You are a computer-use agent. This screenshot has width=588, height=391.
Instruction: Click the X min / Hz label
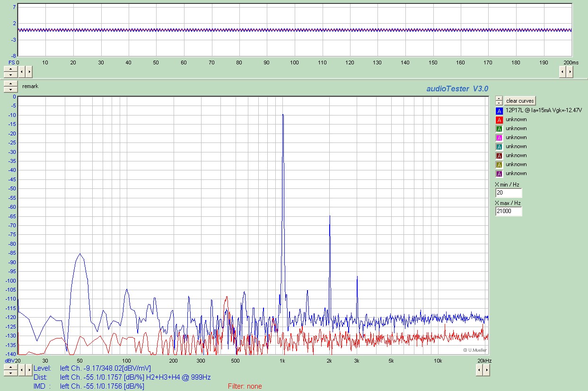coord(507,185)
